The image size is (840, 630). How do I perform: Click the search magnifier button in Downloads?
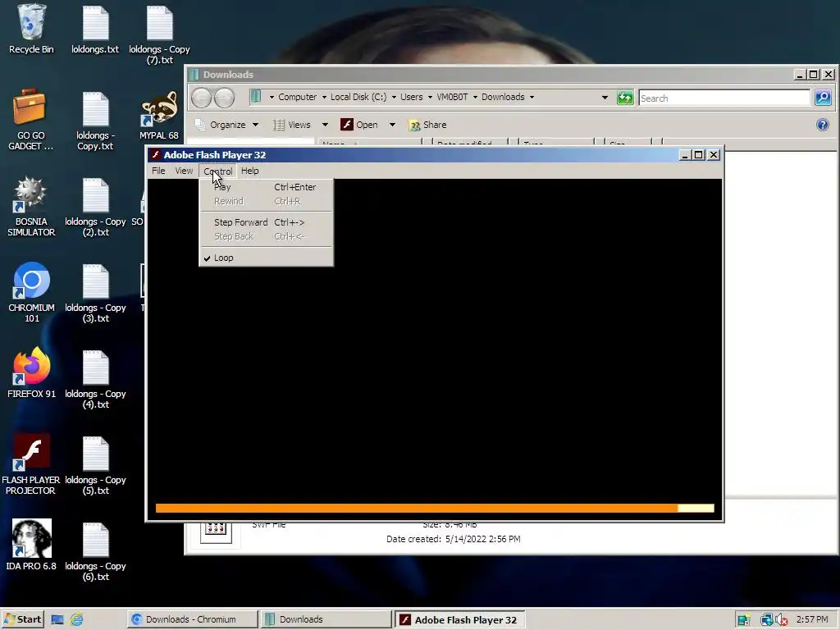click(x=823, y=98)
